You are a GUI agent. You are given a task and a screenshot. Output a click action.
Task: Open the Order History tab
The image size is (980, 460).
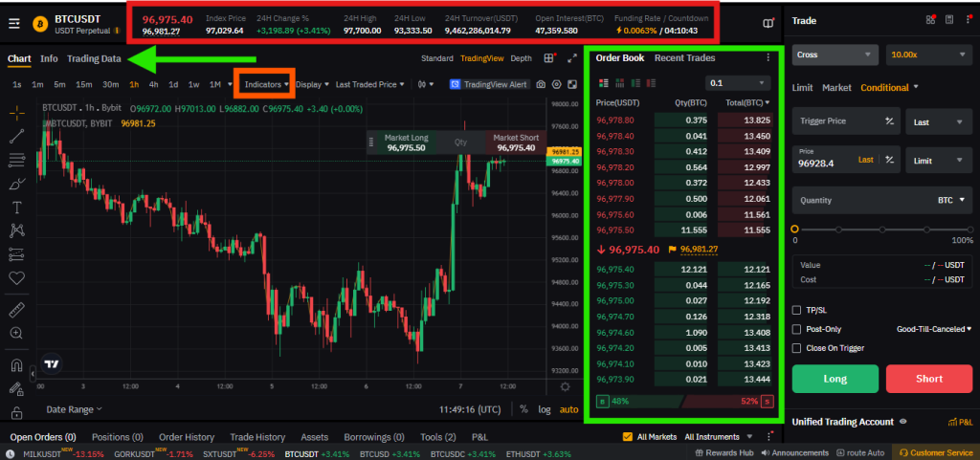(x=187, y=438)
